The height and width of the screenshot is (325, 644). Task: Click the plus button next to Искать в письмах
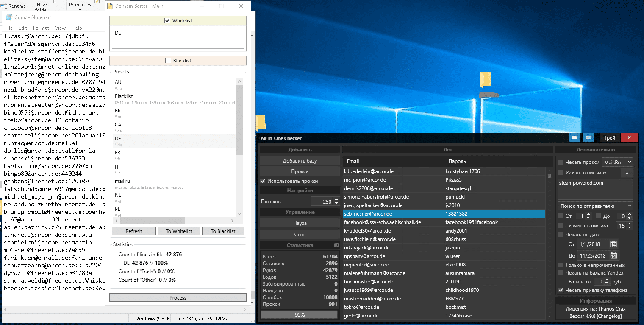coord(627,173)
